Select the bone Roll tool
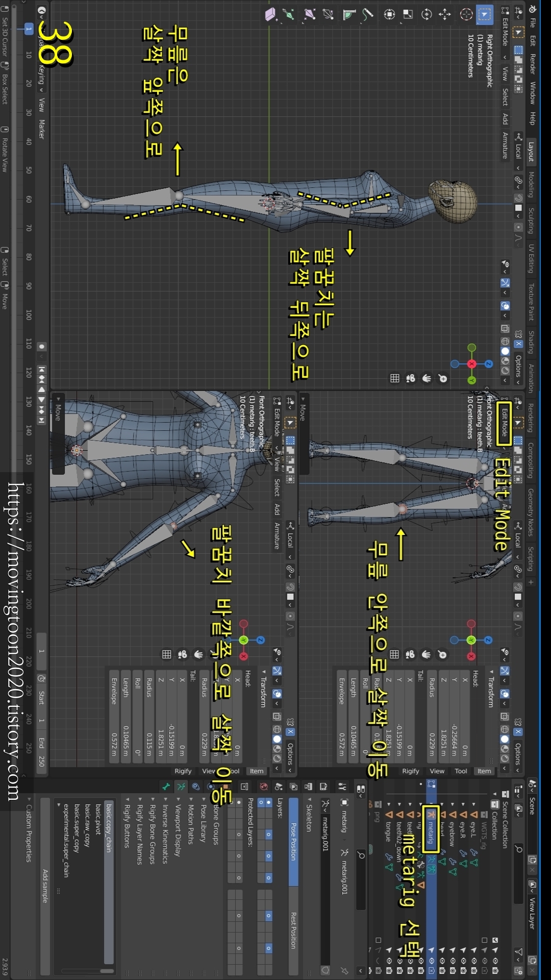This screenshot has width=551, height=980. click(328, 15)
